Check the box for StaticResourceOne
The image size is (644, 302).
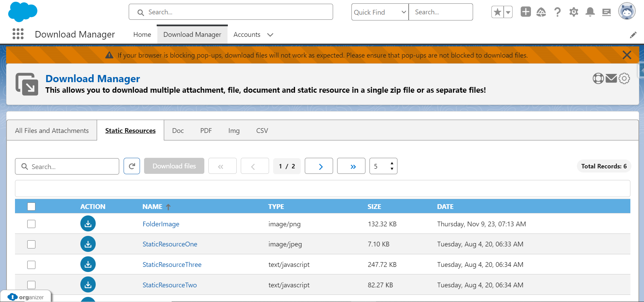click(x=31, y=244)
